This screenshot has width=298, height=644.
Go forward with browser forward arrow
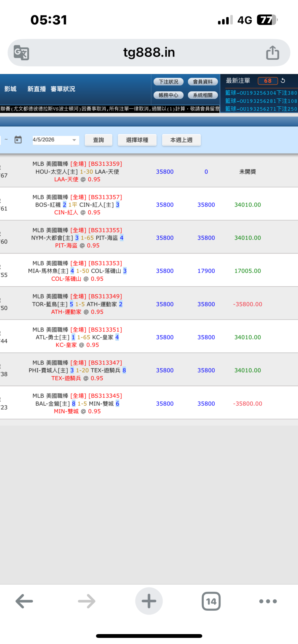(87, 601)
